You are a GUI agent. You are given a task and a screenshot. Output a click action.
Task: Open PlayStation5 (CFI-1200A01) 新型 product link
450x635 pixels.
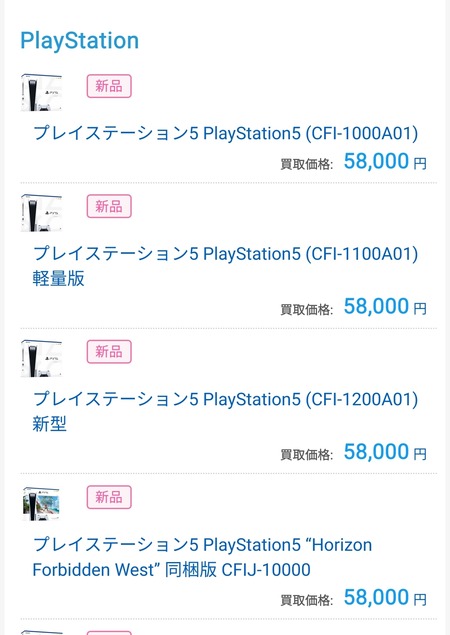coord(225,411)
